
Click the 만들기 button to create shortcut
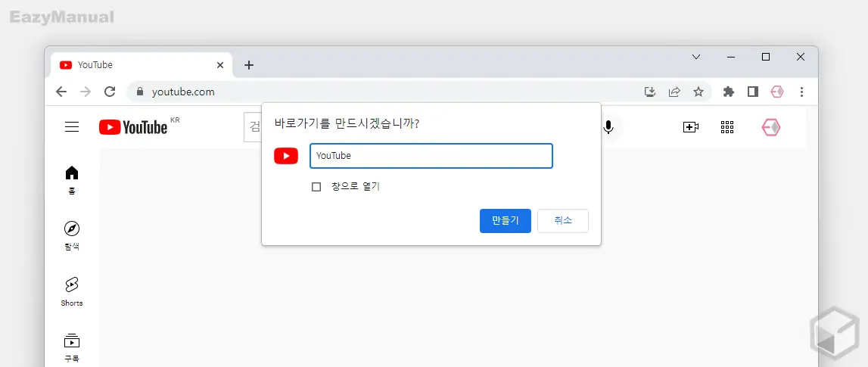coord(506,221)
